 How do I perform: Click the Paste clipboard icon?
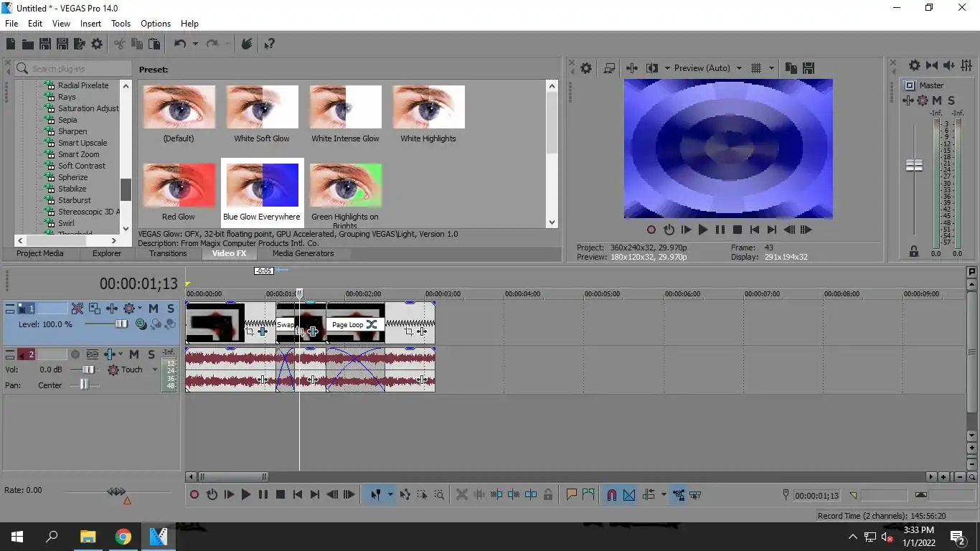tap(154, 44)
